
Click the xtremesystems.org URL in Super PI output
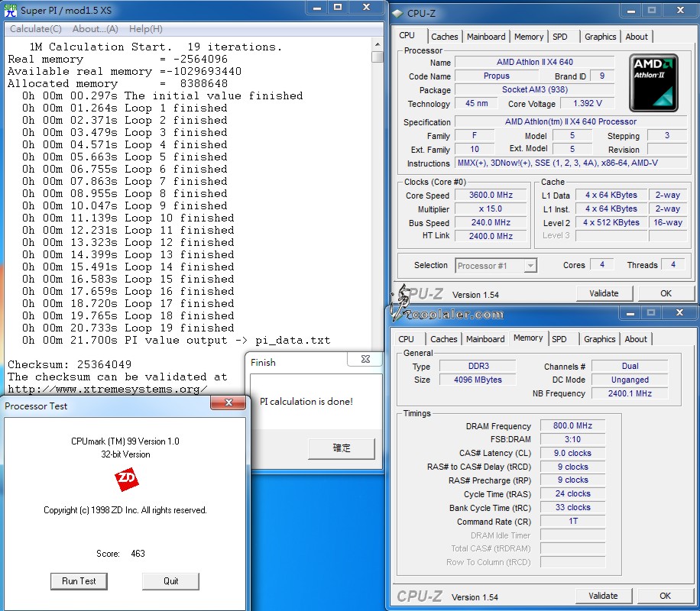tap(108, 389)
